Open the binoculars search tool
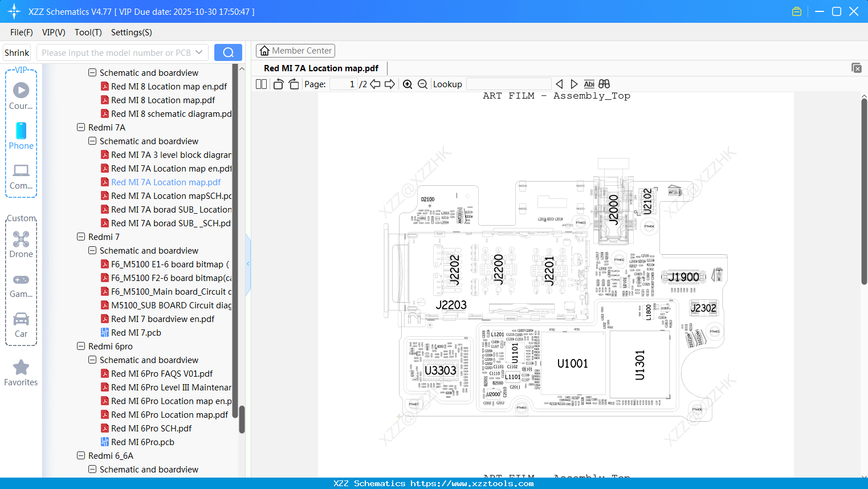This screenshot has height=489, width=868. [604, 84]
